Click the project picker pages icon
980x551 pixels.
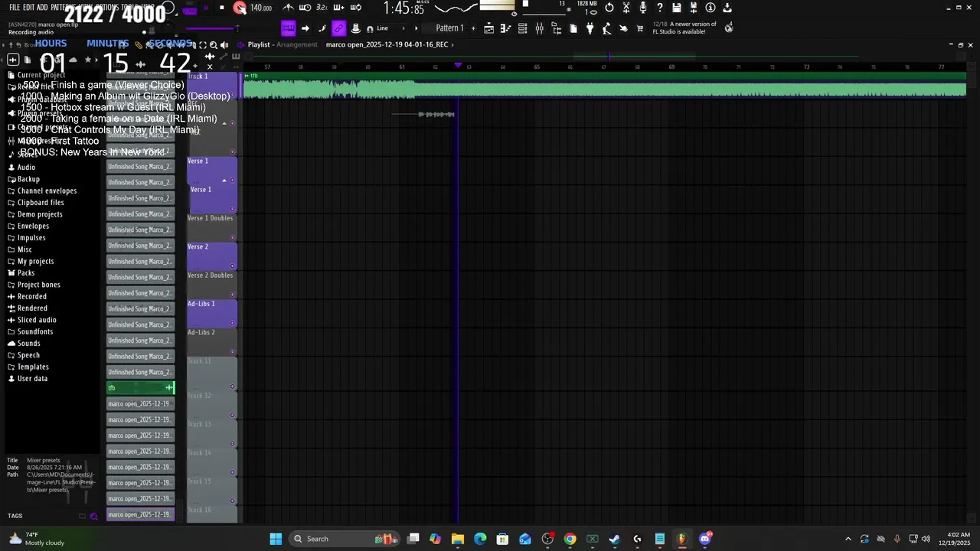pyautogui.click(x=573, y=28)
